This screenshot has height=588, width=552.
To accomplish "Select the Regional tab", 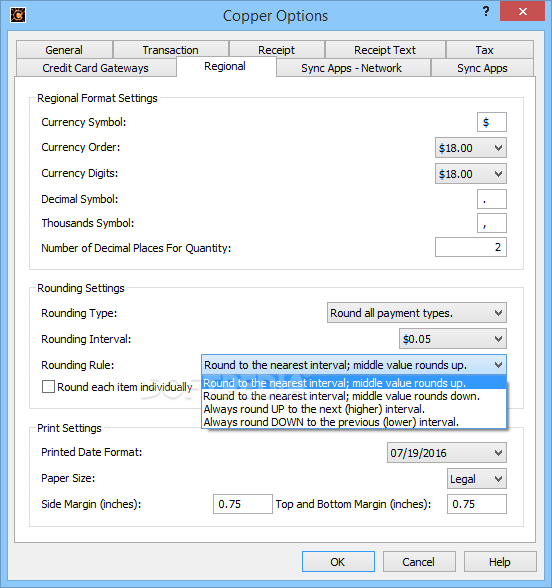I will (226, 66).
